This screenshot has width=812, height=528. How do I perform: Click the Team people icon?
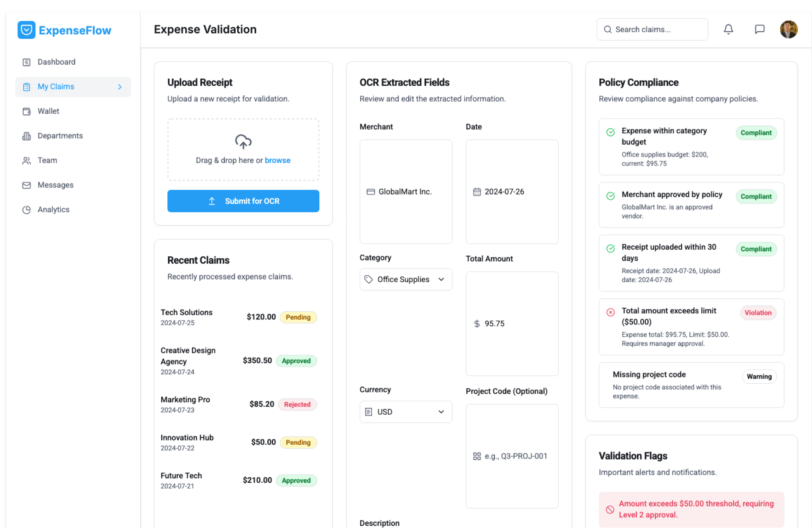click(x=27, y=160)
